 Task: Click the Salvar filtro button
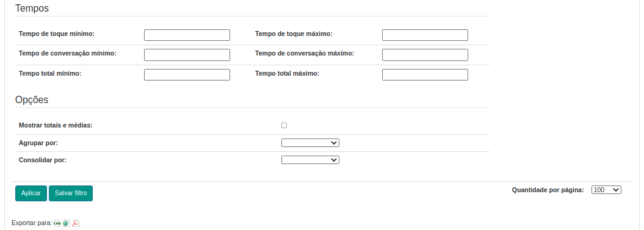pyautogui.click(x=71, y=193)
